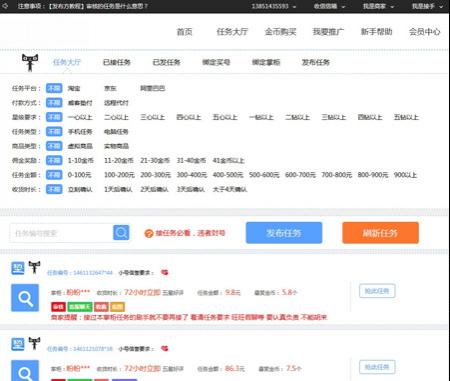Choose the 900以上 task amount filter

pyautogui.click(x=405, y=175)
